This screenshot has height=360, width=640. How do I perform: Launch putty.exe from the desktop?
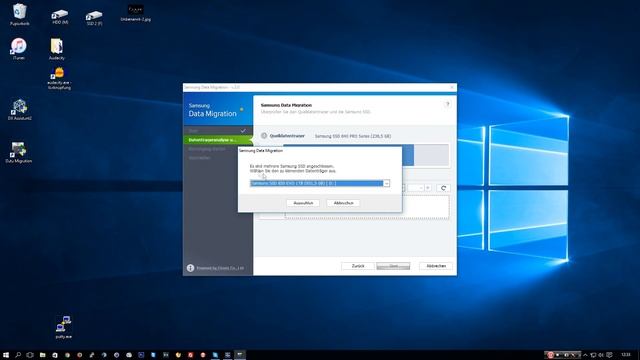click(x=63, y=327)
